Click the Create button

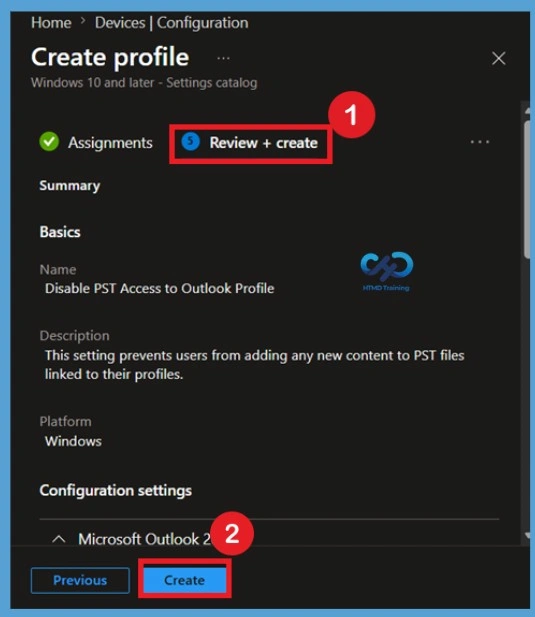(x=184, y=580)
